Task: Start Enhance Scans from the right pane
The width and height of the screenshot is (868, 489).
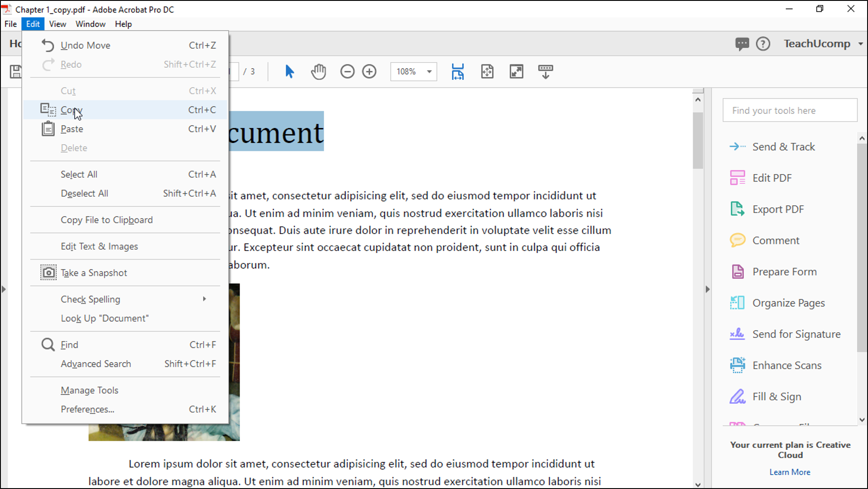Action: (x=787, y=365)
